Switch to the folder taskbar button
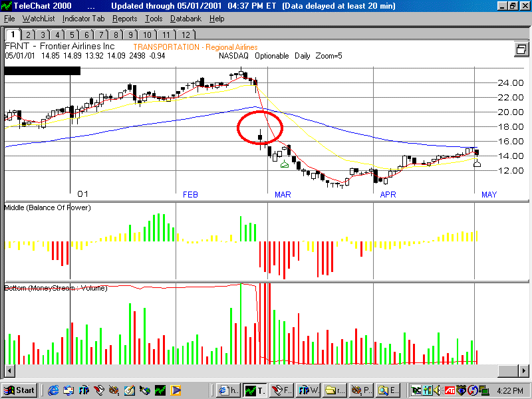The height and width of the screenshot is (399, 532). [335, 390]
